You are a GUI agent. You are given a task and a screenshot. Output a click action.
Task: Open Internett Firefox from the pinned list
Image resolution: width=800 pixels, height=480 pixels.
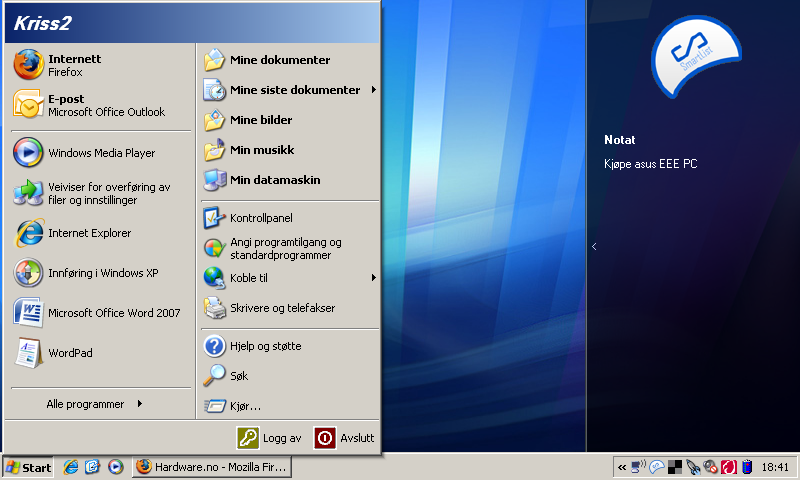point(101,65)
